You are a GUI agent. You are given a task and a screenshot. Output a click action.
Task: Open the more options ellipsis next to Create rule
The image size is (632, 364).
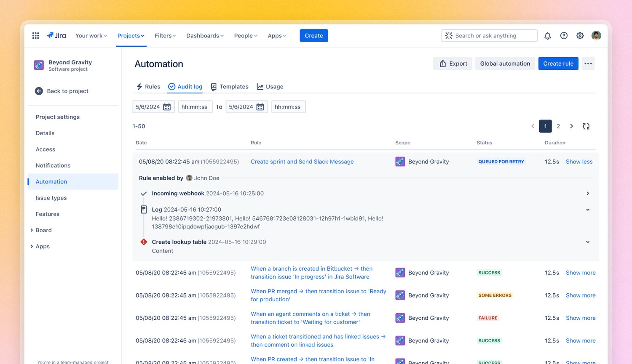pyautogui.click(x=588, y=63)
